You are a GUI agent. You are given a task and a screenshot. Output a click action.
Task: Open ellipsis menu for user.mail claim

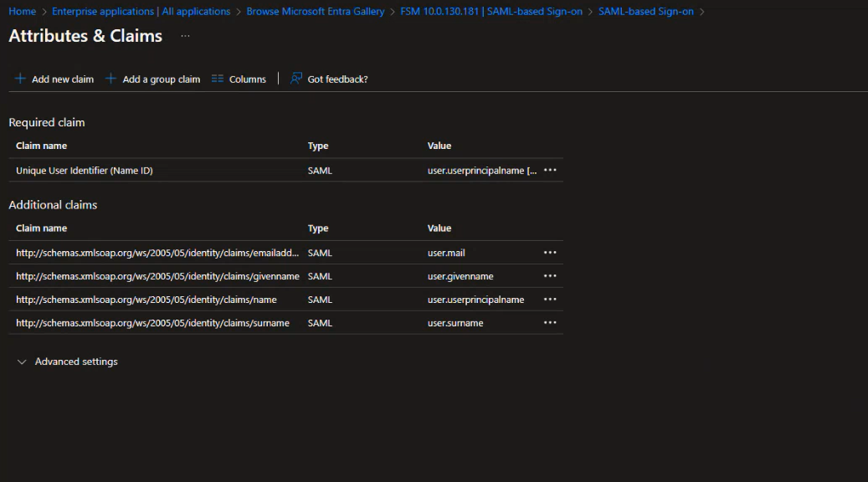pyautogui.click(x=550, y=253)
